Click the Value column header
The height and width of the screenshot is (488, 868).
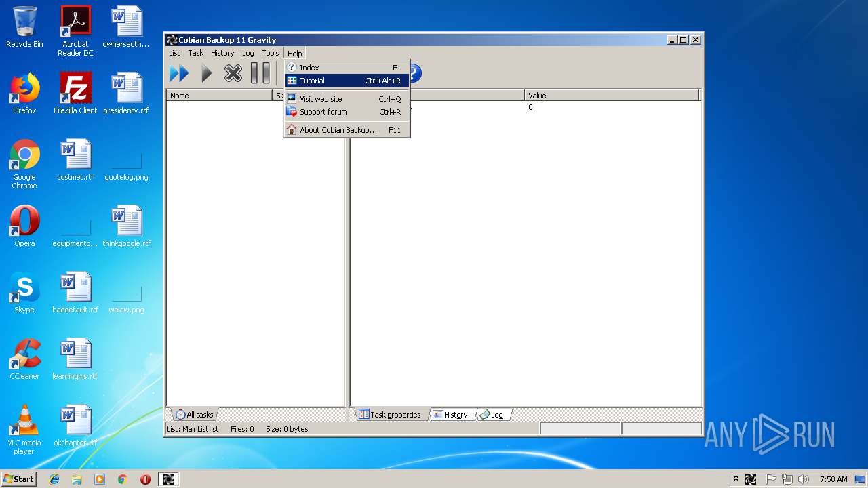[611, 96]
